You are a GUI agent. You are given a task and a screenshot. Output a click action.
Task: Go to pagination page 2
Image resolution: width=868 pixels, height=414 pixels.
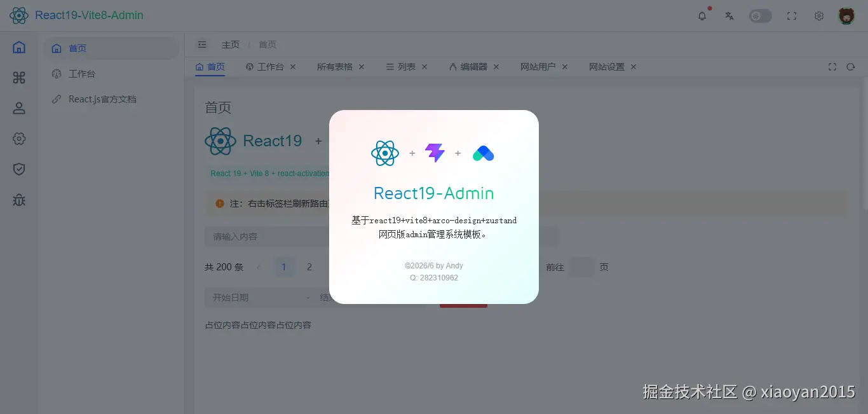pyautogui.click(x=309, y=267)
